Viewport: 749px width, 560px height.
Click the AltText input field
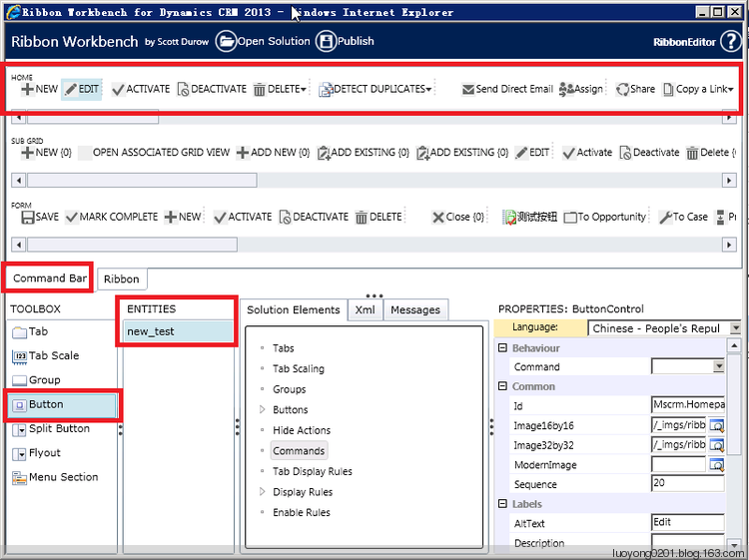tap(688, 523)
